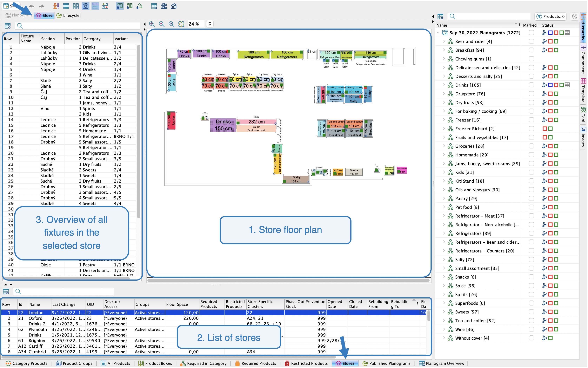This screenshot has height=368, width=588.
Task: Expand the Groceries node
Action: coord(444,146)
